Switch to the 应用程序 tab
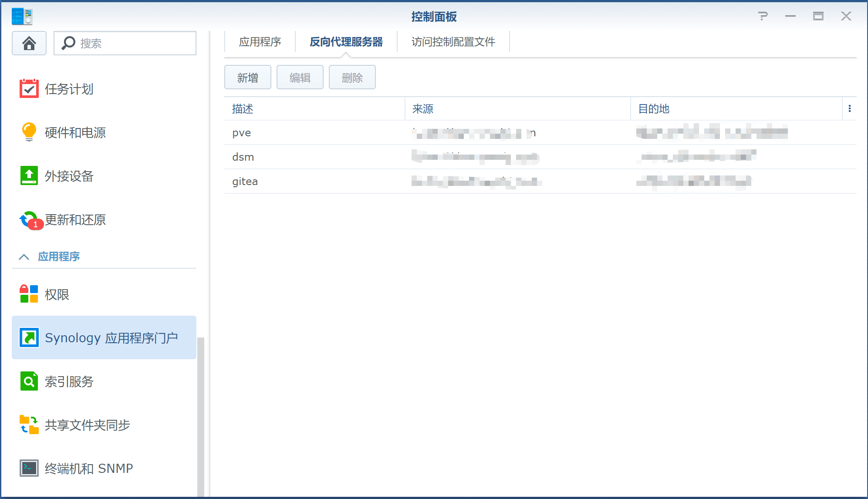The image size is (868, 499). 260,42
